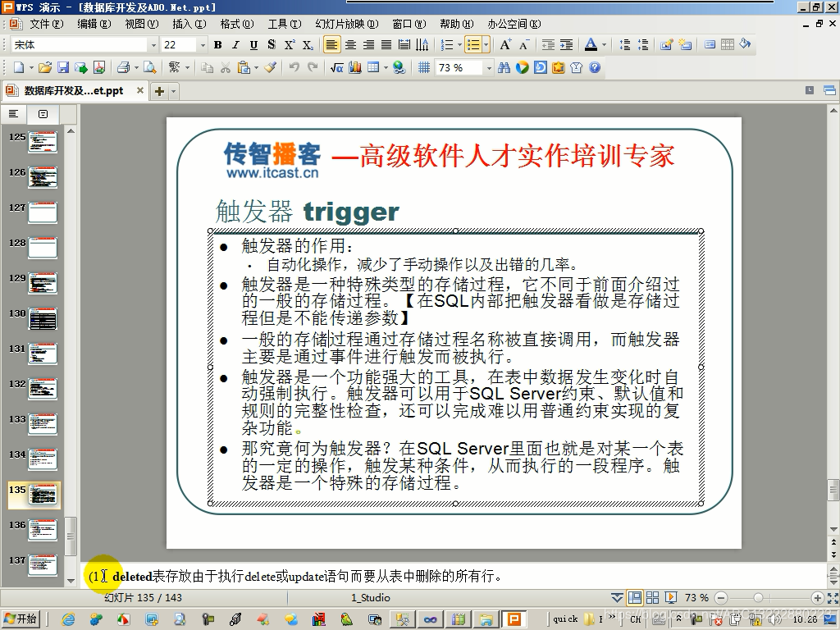Increase paragraph indent
Screen dimensions: 840x630
point(566,45)
